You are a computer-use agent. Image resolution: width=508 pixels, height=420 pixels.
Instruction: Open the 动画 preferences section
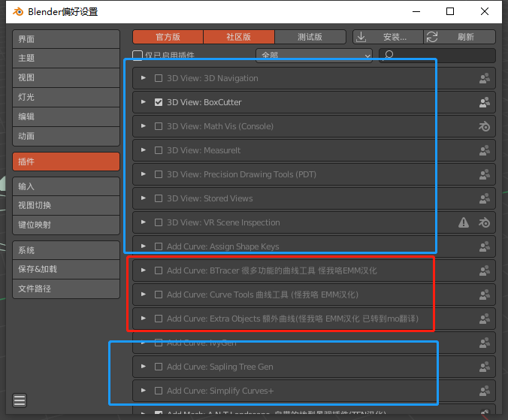point(66,136)
